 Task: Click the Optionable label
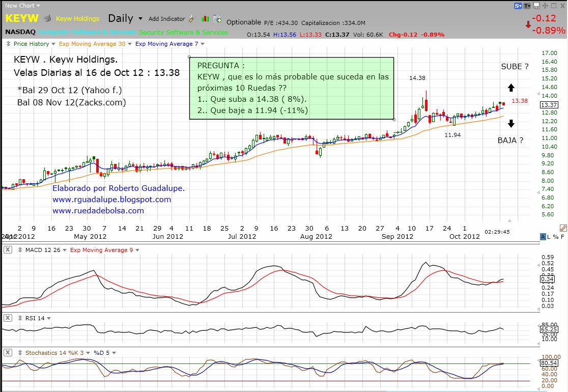coord(243,22)
